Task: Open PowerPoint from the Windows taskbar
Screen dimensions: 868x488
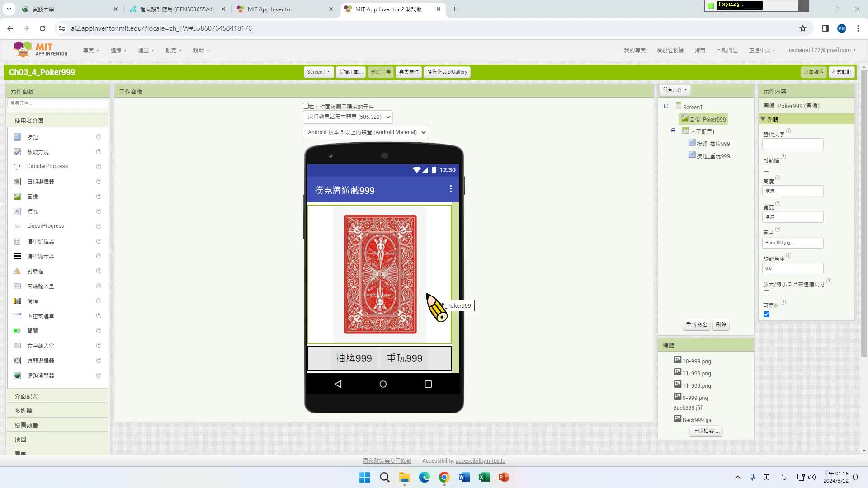Action: click(x=504, y=477)
